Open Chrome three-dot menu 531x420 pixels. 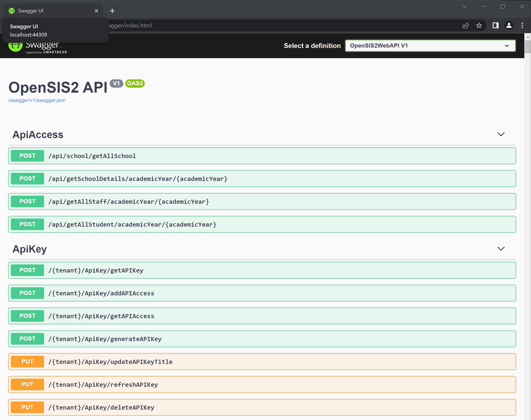[522, 25]
